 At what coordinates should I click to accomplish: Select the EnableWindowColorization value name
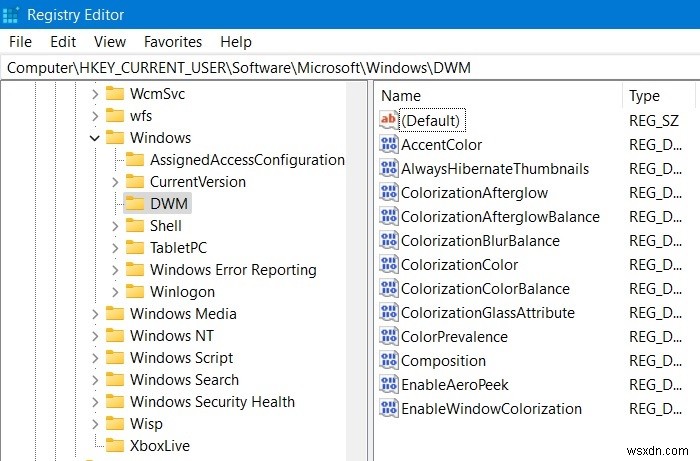(492, 409)
